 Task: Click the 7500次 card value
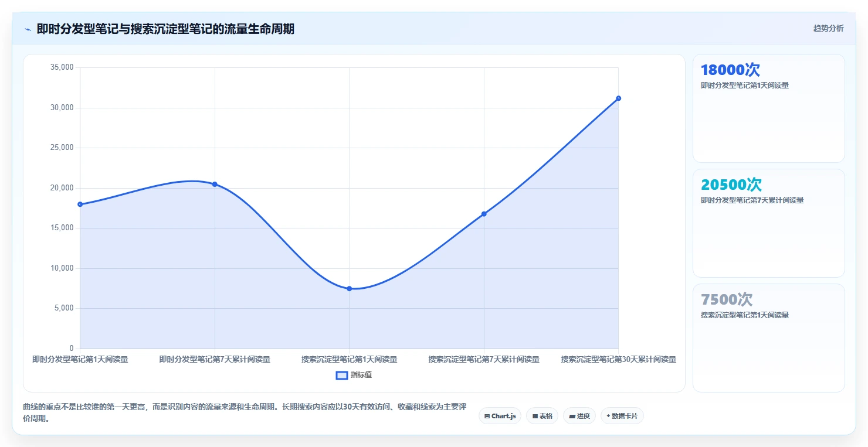point(727,299)
